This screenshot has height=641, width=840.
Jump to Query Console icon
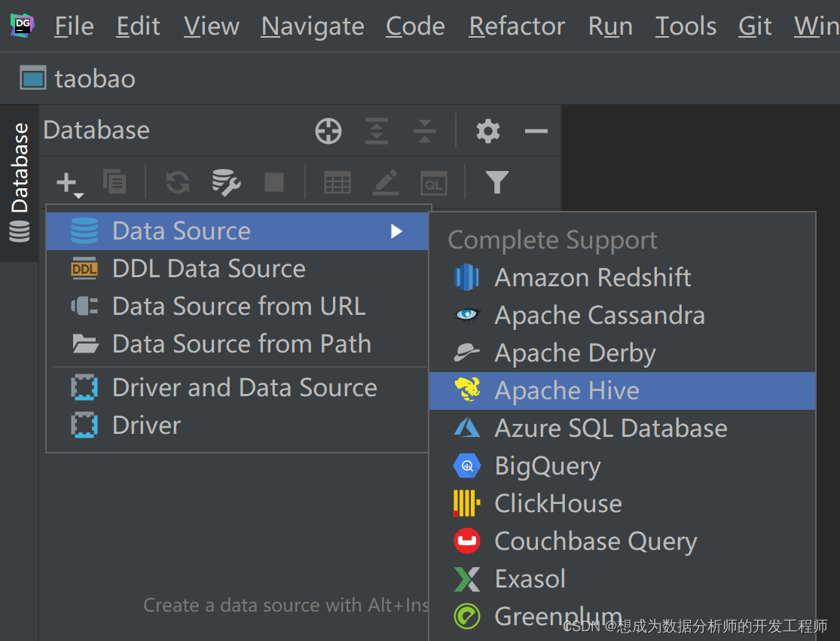coord(433,182)
